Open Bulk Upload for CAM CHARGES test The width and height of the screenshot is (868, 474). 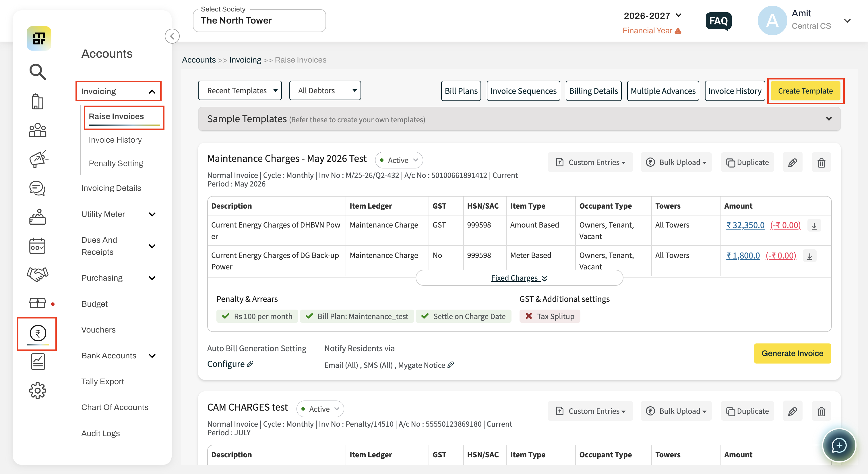click(676, 411)
